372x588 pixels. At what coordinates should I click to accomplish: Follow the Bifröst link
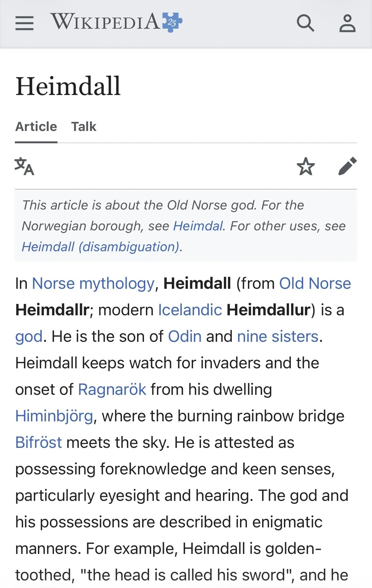(39, 442)
